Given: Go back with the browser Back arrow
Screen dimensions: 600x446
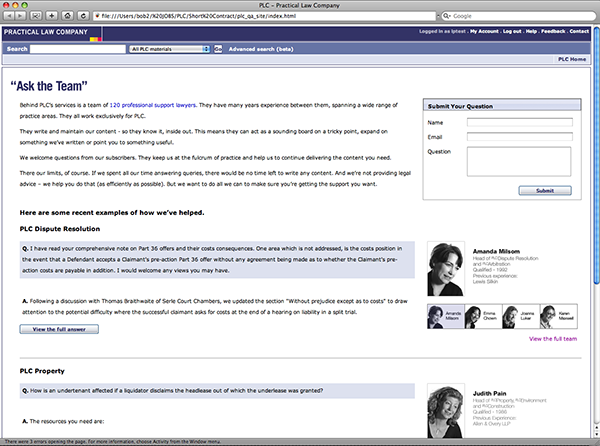Looking at the screenshot, I should [9, 16].
